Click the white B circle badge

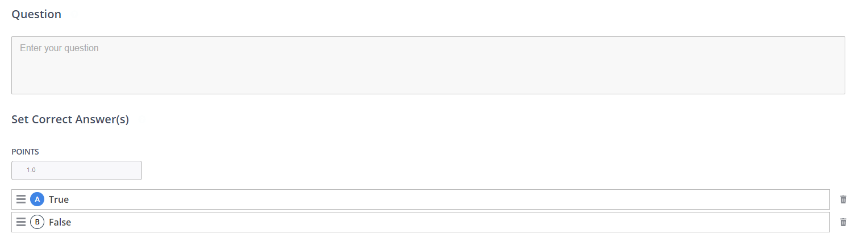coord(37,222)
